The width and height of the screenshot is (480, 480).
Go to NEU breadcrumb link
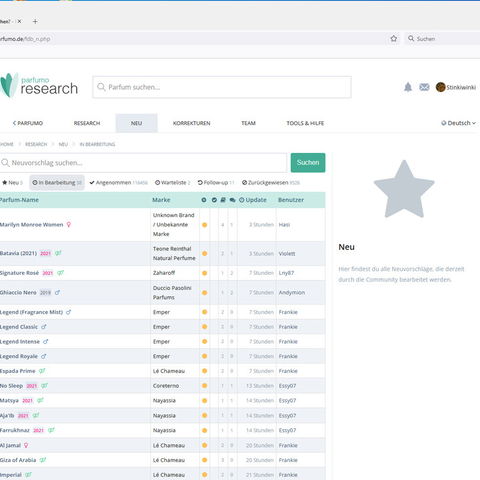click(x=63, y=144)
